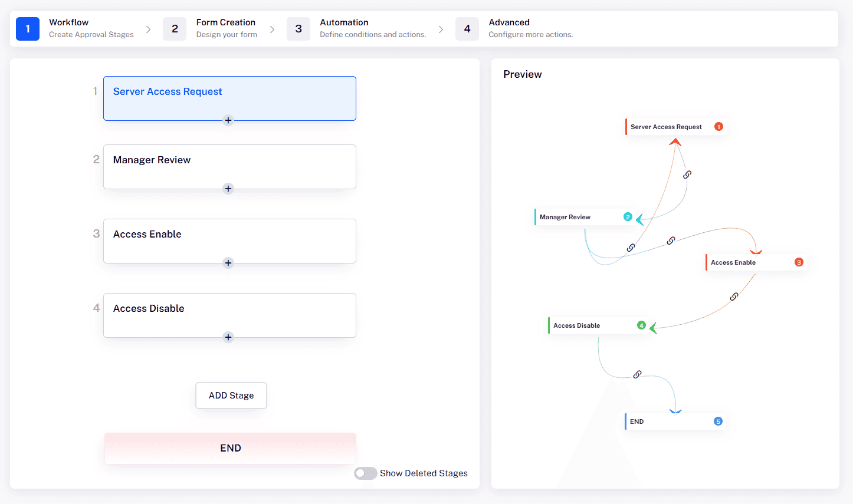Click link icon between Access Enable and Access Disable
The image size is (853, 504).
[x=734, y=297]
